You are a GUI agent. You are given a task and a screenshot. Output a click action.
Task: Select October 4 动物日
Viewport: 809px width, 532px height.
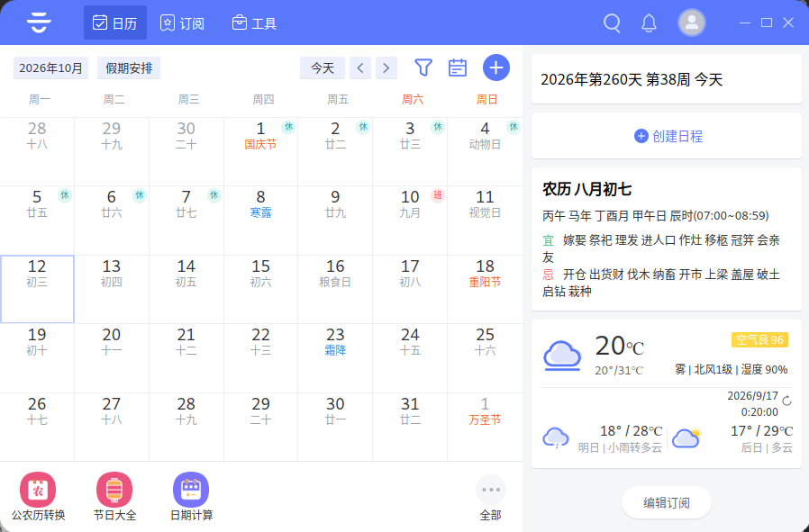pyautogui.click(x=485, y=151)
